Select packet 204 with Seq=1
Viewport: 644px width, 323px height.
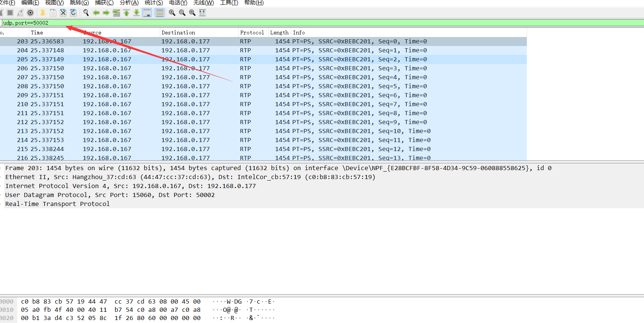[x=263, y=50]
